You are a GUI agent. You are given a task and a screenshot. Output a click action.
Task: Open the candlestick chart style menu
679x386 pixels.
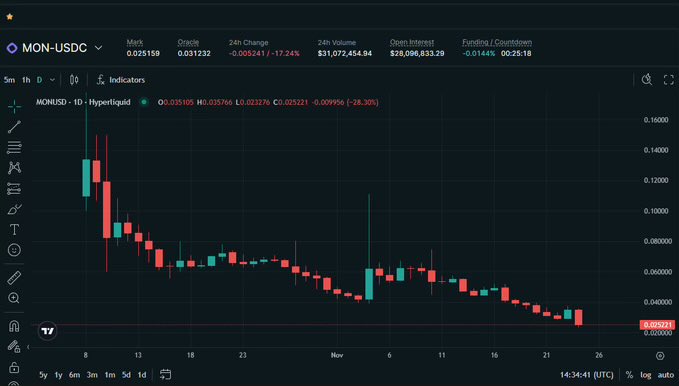click(74, 80)
